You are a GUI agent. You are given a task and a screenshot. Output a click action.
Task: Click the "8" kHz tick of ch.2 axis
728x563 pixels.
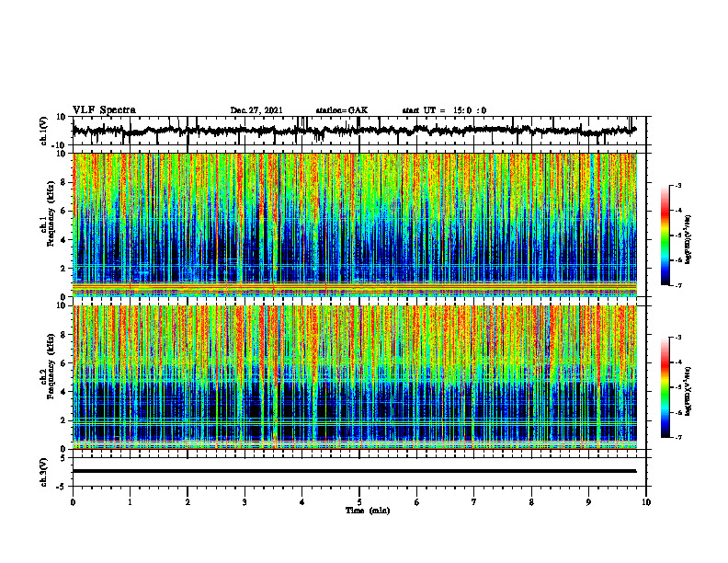point(64,335)
